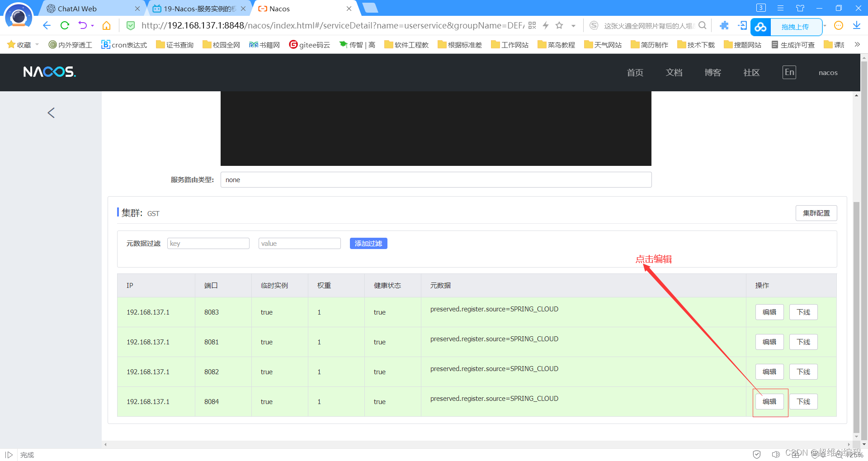Image resolution: width=868 pixels, height=461 pixels.
Task: Click the 集群配置 button
Action: [x=816, y=213]
